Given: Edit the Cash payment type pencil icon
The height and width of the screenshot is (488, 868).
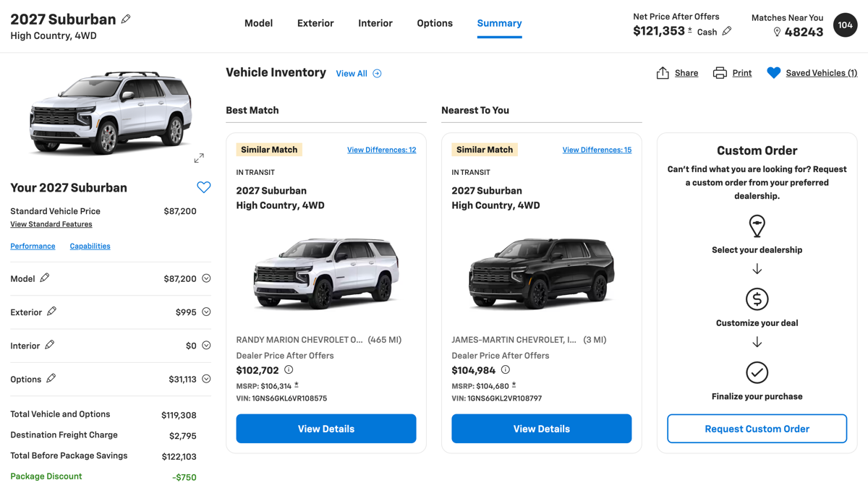Looking at the screenshot, I should [x=727, y=31].
